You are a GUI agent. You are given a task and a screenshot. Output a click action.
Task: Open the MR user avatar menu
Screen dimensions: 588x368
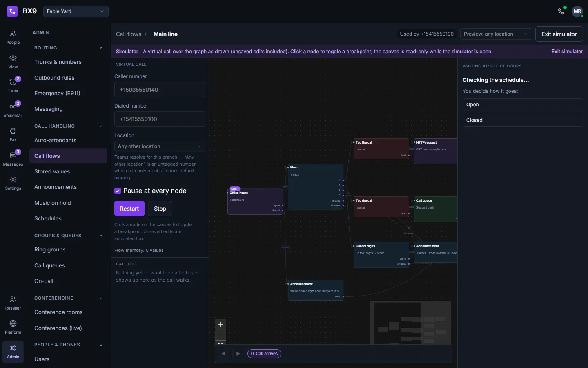(577, 11)
